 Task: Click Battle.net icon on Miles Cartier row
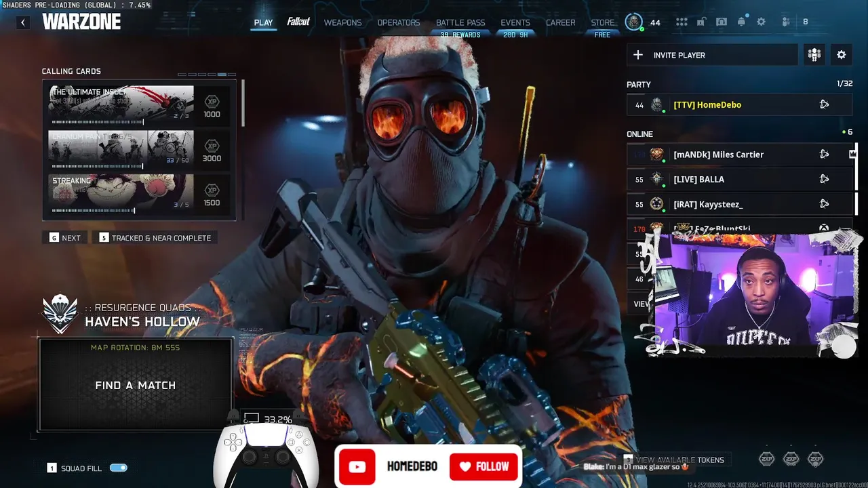tap(824, 154)
